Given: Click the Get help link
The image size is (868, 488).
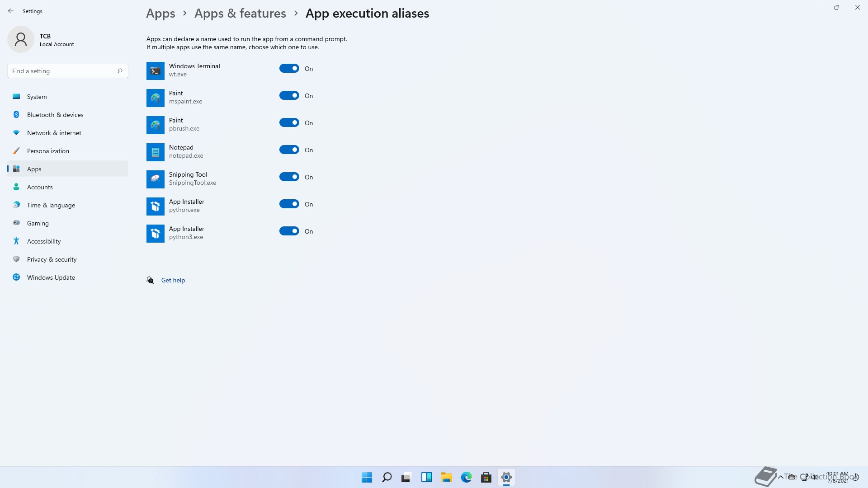Looking at the screenshot, I should 173,280.
